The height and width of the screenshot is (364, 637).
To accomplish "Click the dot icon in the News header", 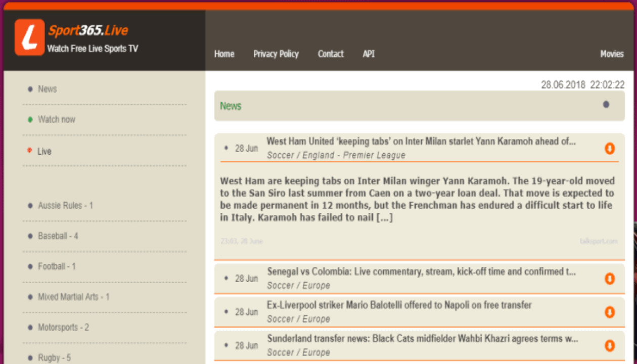I will [606, 105].
